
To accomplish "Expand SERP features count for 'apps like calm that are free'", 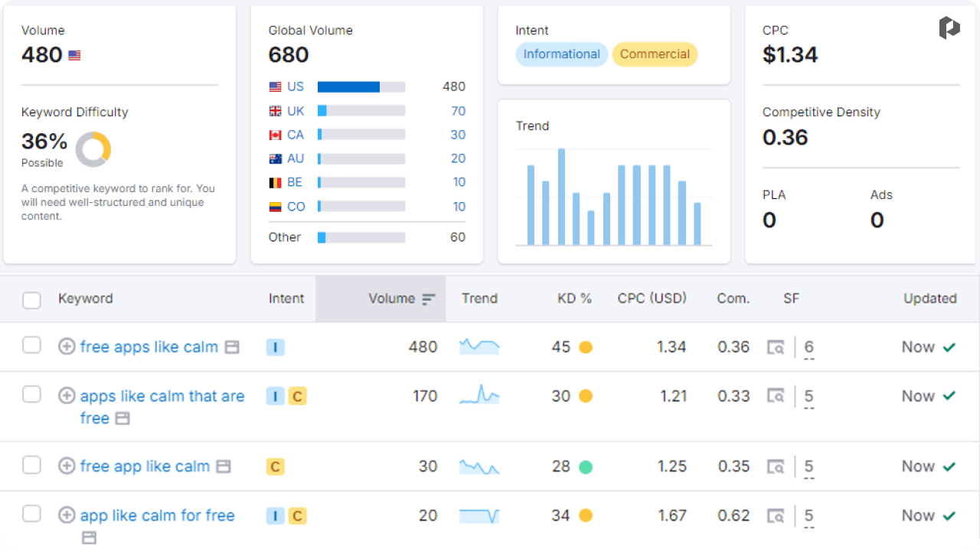I will pos(808,397).
